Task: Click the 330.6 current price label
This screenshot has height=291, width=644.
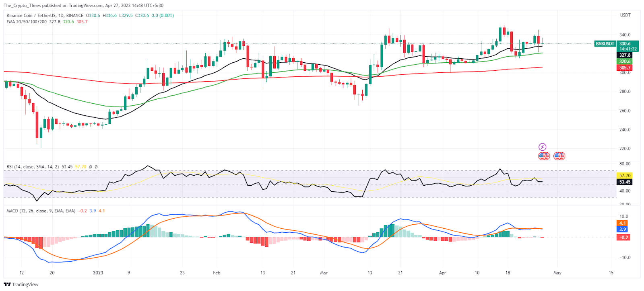Action: tap(625, 43)
